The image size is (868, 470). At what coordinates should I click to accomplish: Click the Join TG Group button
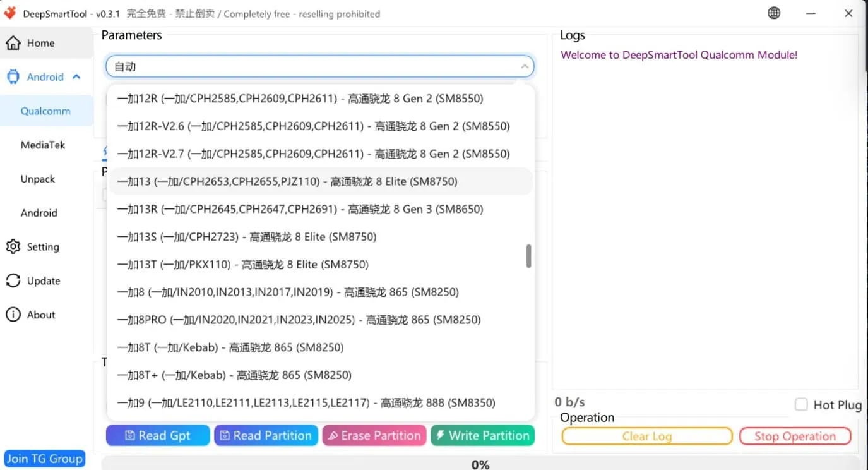[44, 459]
